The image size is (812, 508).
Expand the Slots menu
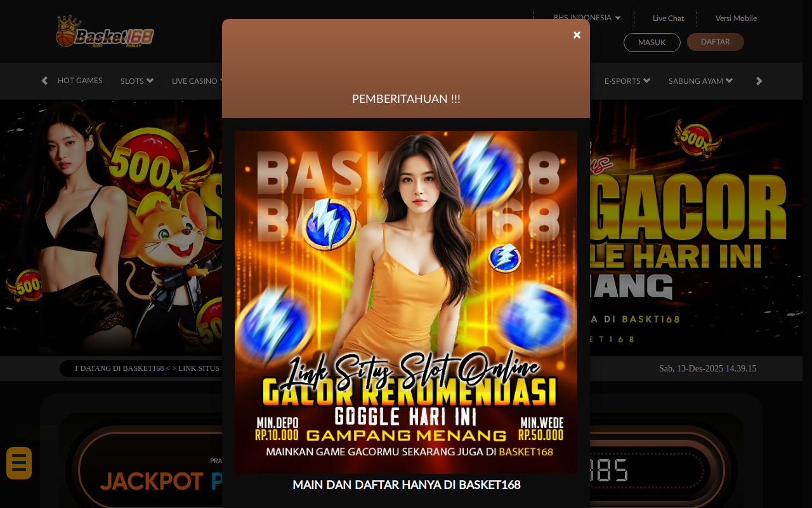click(137, 81)
